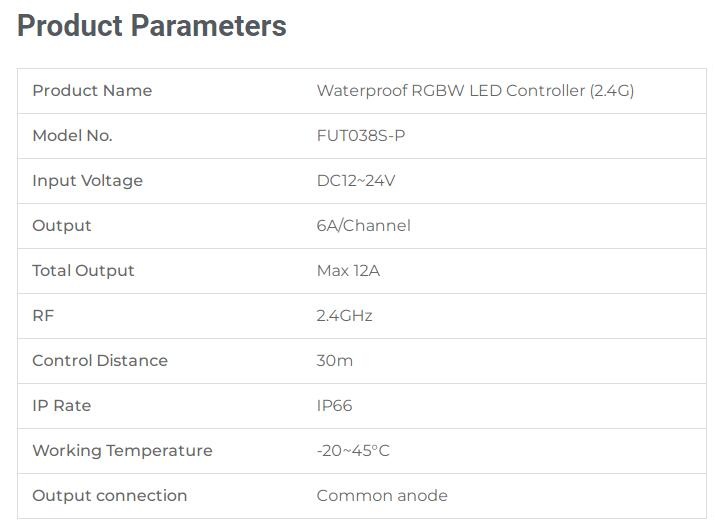Select the Total Output label
This screenshot has width=715, height=527.
(x=83, y=270)
